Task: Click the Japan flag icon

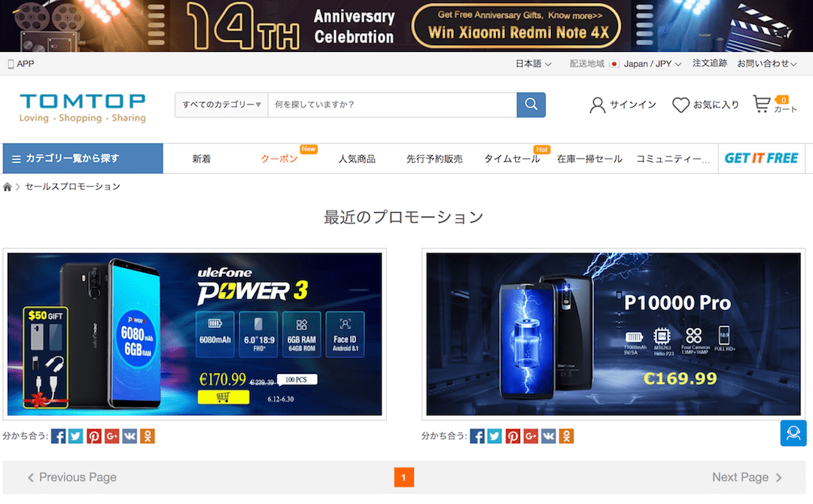Action: (x=614, y=64)
